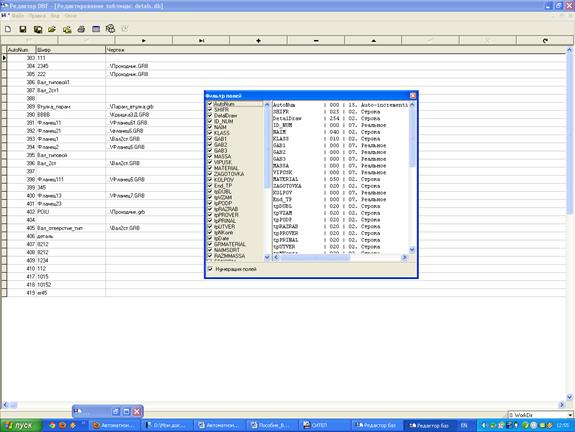Screen dimensions: 575x432
Task: Uncheck the AutoNum field checkbox
Action: coord(210,104)
